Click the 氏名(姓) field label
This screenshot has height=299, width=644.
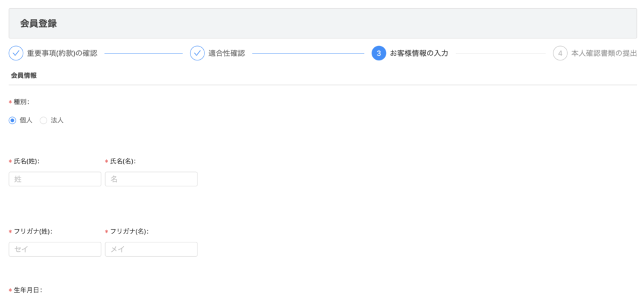(26, 161)
